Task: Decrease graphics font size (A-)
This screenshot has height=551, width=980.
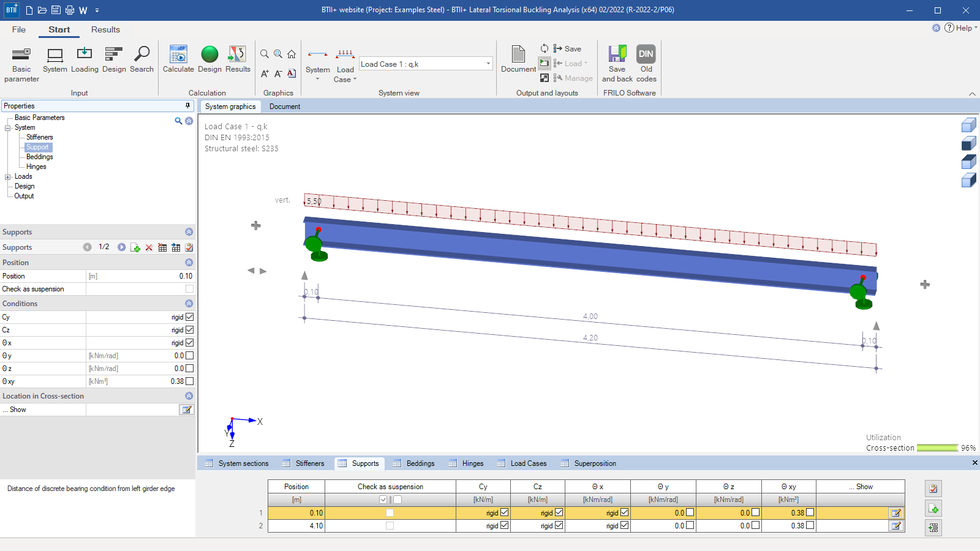Action: pos(278,73)
